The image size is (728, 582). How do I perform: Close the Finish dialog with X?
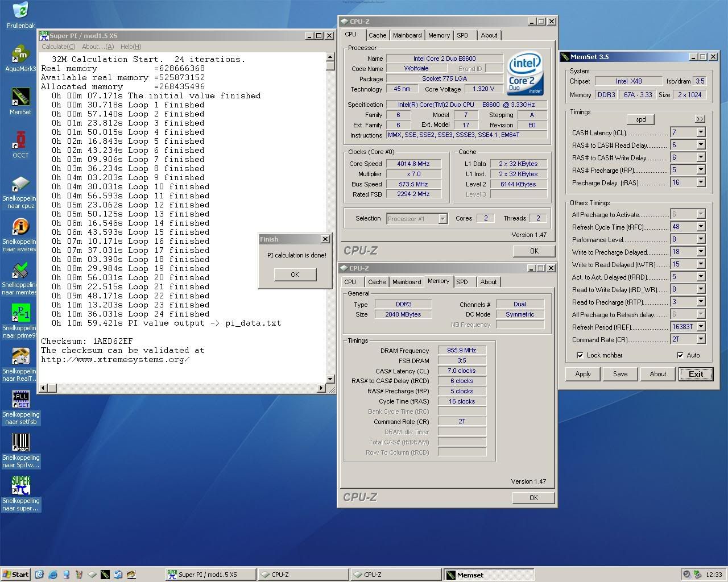pyautogui.click(x=325, y=239)
